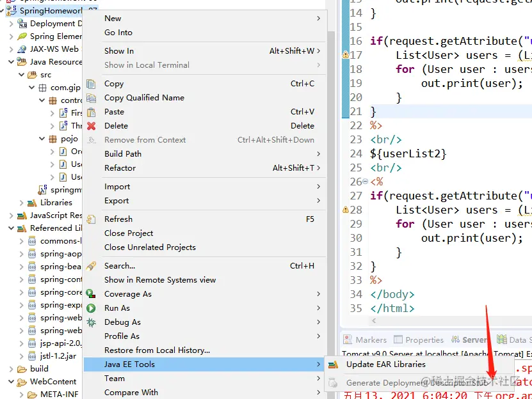
Task: Click the editor horizontal scroll left arrow
Action: (374, 321)
